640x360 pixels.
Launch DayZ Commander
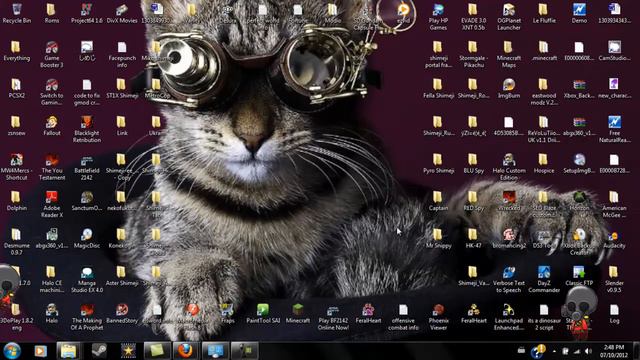tap(544, 280)
